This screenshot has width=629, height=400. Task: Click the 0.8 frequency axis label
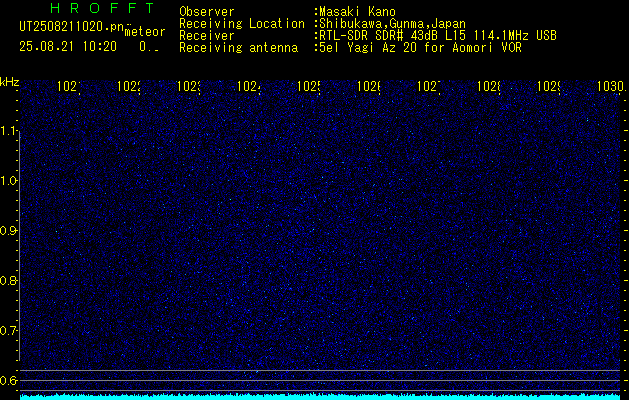click(x=8, y=280)
